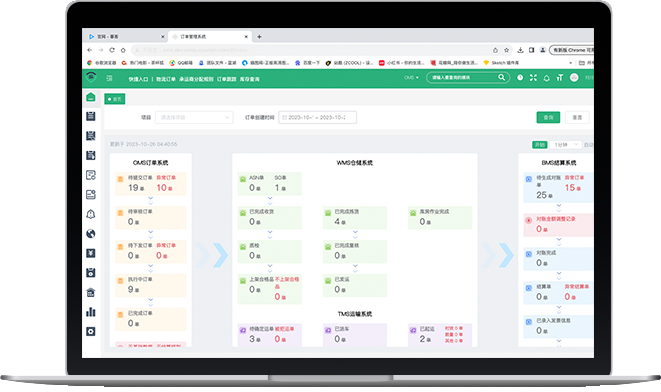Screen dimensions: 661x392
Task: Open the 项目 project select dropdown
Action: tap(194, 117)
